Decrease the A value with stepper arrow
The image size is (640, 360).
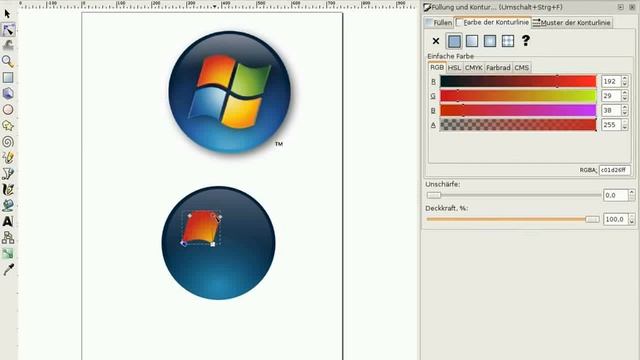[624, 128]
